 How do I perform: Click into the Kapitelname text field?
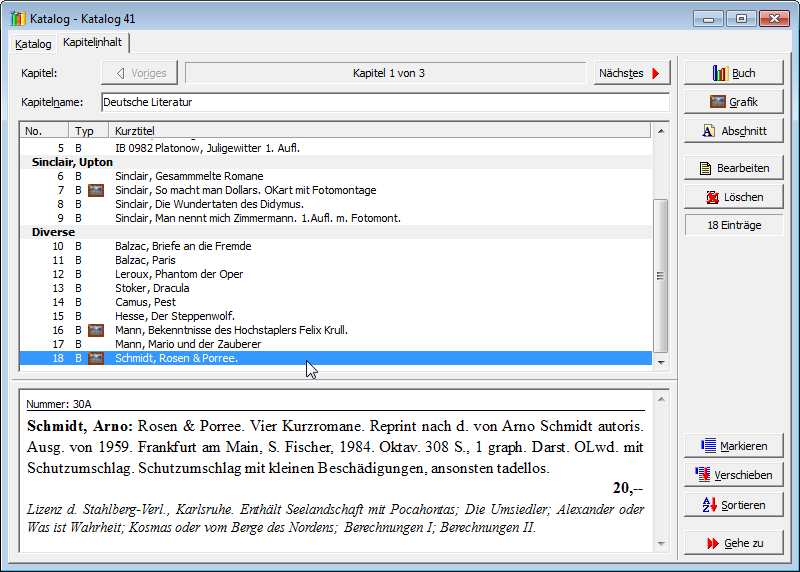pos(385,102)
